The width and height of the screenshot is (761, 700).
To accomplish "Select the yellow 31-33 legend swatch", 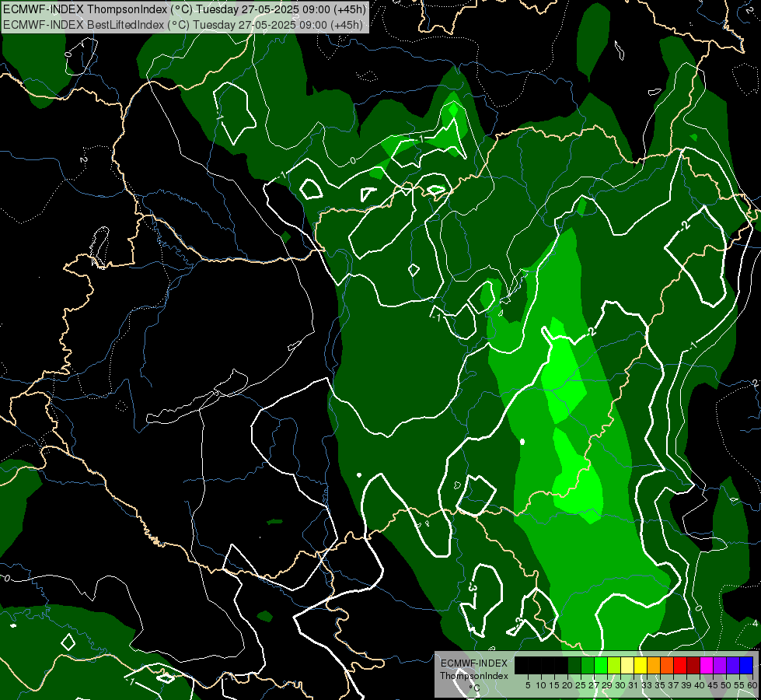I will click(x=641, y=666).
